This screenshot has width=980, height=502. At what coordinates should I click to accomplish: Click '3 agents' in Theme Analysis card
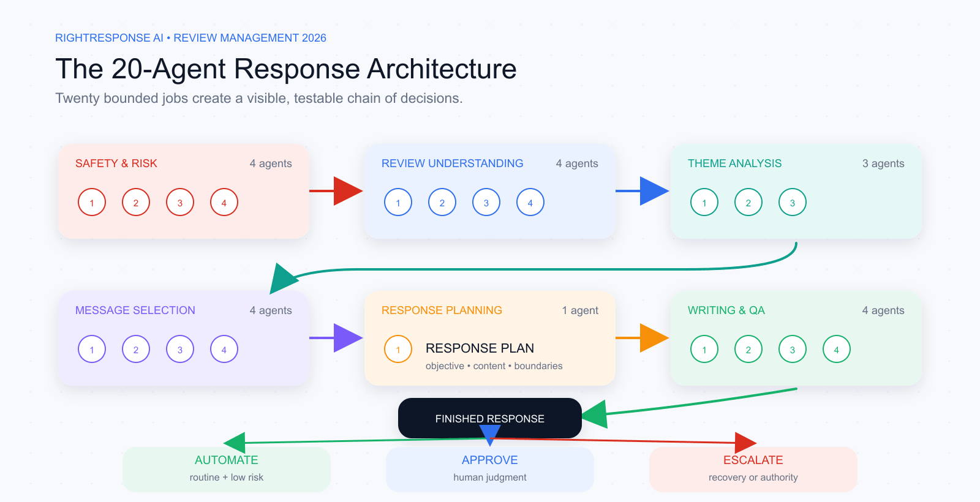883,163
